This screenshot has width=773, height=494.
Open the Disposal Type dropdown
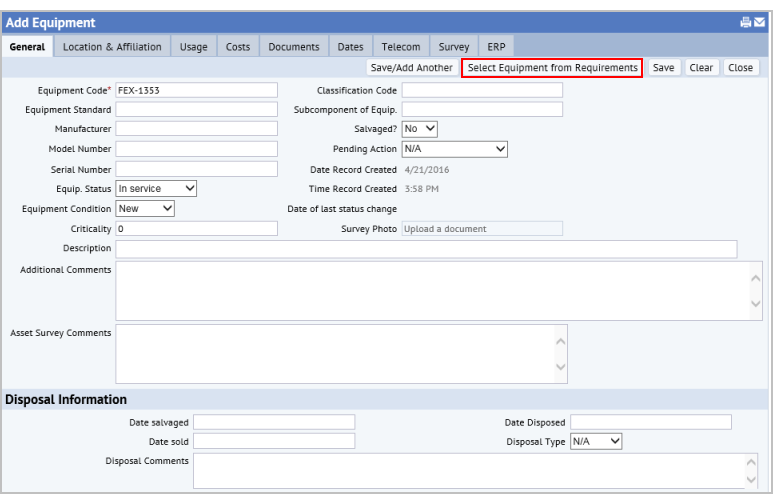(x=596, y=441)
